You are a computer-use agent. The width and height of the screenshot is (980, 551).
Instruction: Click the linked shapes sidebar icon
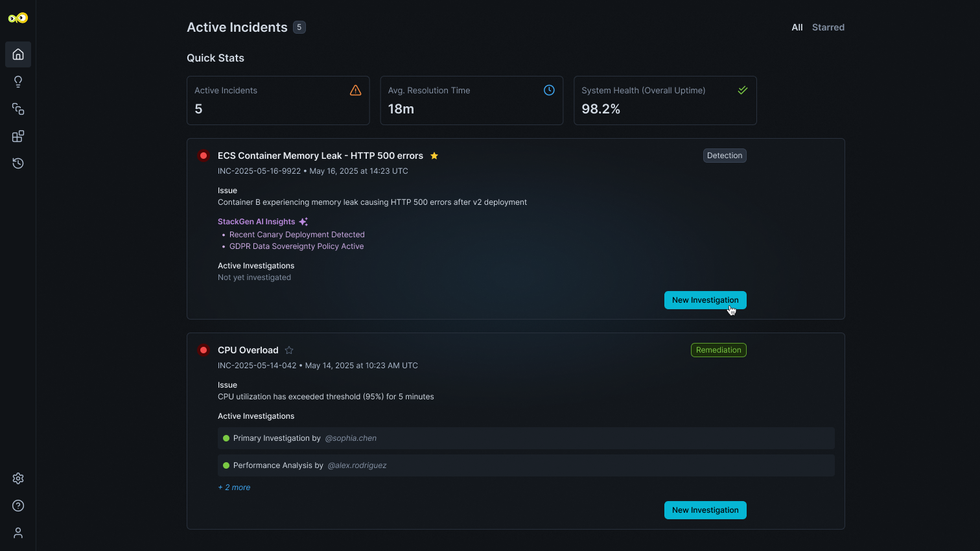[18, 109]
